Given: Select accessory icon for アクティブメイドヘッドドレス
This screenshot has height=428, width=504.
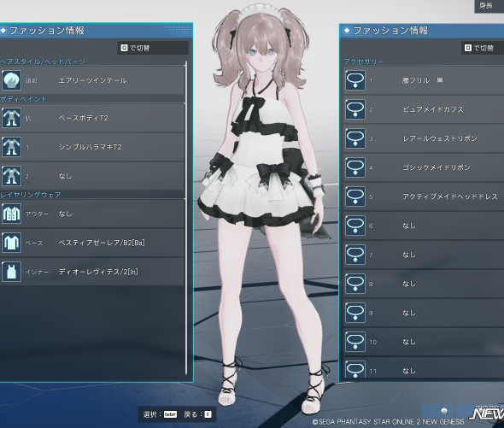Looking at the screenshot, I should point(355,196).
